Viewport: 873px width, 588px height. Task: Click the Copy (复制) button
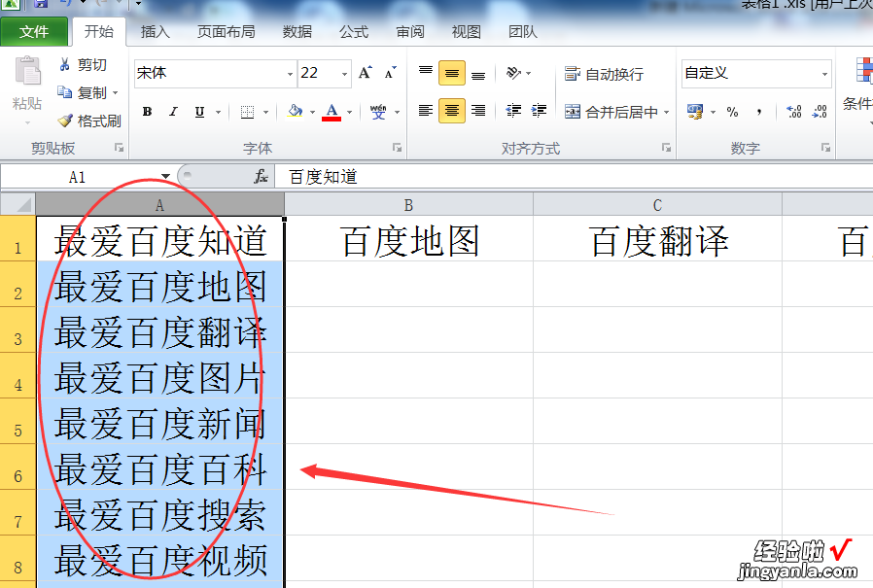tap(83, 92)
